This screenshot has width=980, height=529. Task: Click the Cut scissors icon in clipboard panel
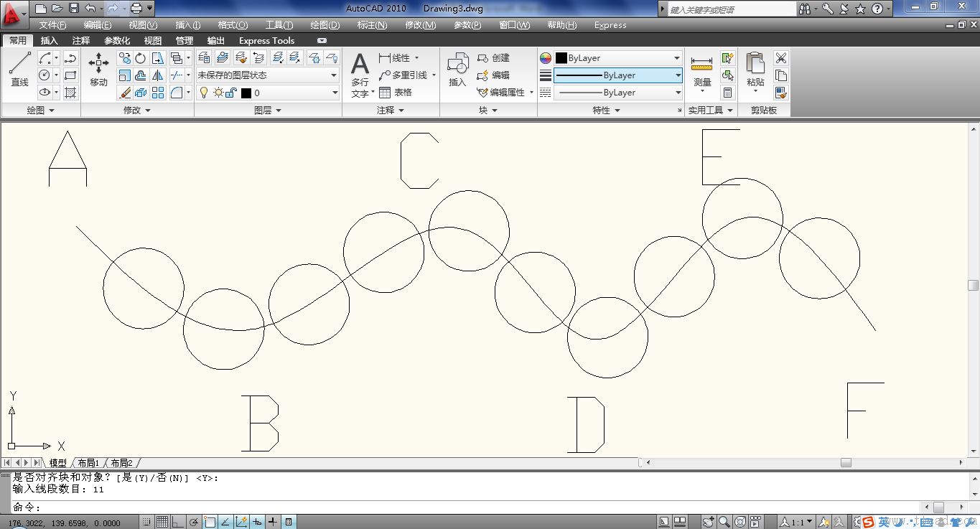pos(781,58)
